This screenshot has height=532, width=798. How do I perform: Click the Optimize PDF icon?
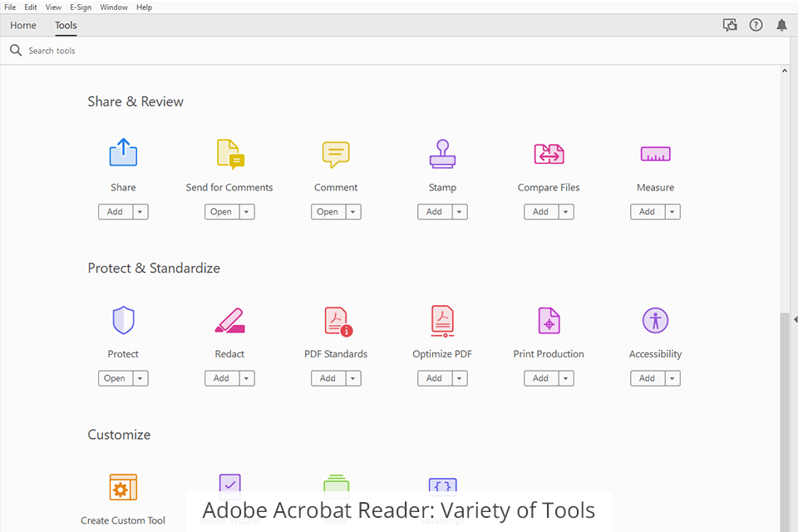(442, 321)
